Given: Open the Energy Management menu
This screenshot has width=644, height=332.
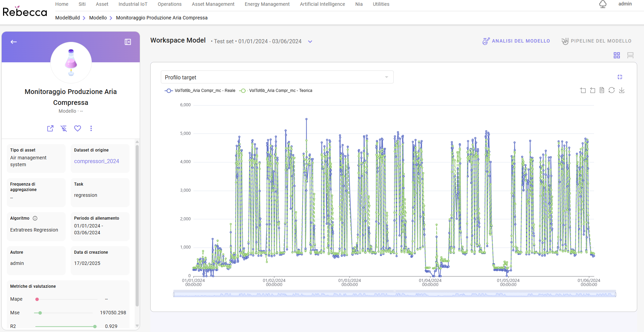Looking at the screenshot, I should pos(267,4).
